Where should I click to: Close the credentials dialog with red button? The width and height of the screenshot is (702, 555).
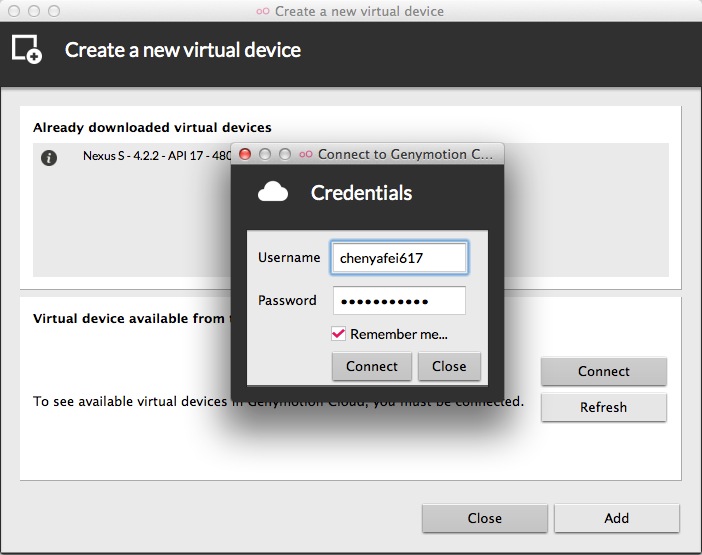[x=245, y=154]
